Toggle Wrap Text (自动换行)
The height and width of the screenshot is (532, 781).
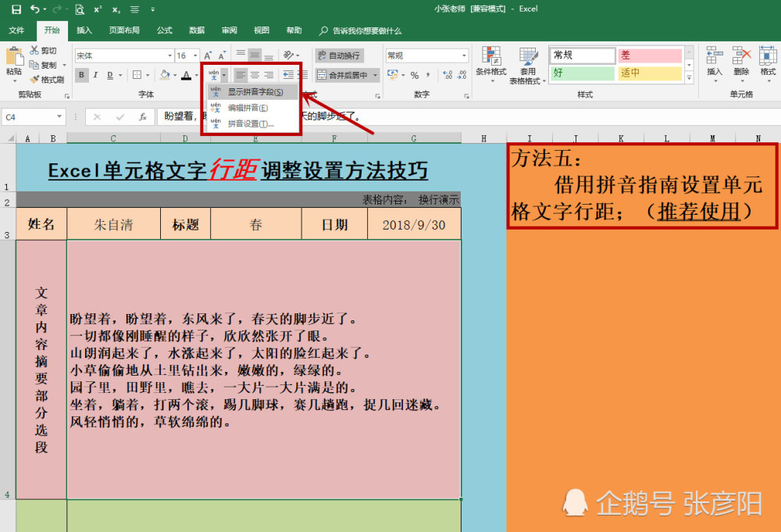[339, 55]
